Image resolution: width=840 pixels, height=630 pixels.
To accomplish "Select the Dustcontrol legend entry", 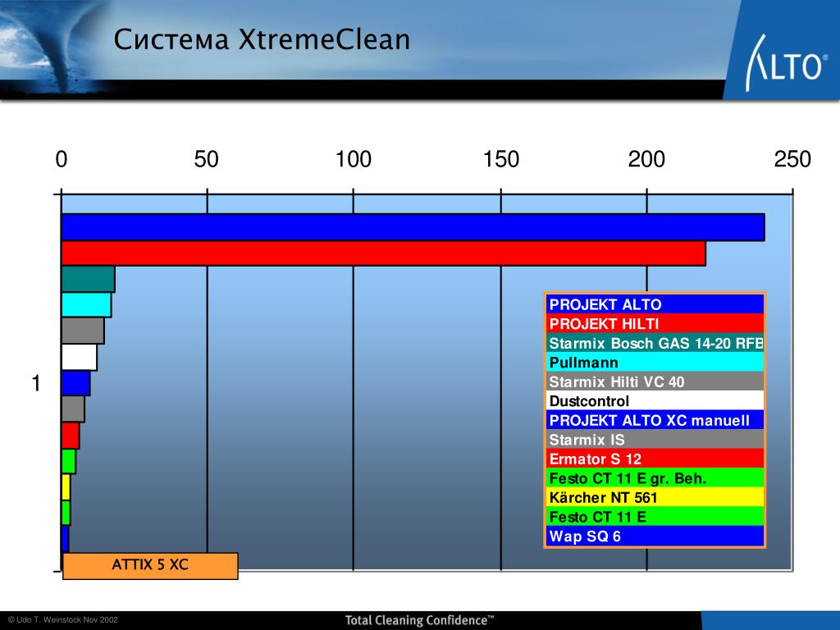I will tap(655, 400).
